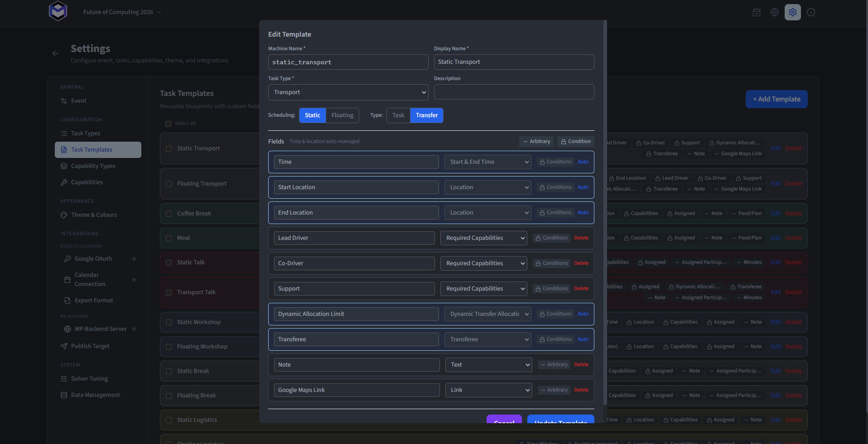Screen dimensions: 868x444
Task: Click the Theme & Colours palette icon
Action: point(64,215)
